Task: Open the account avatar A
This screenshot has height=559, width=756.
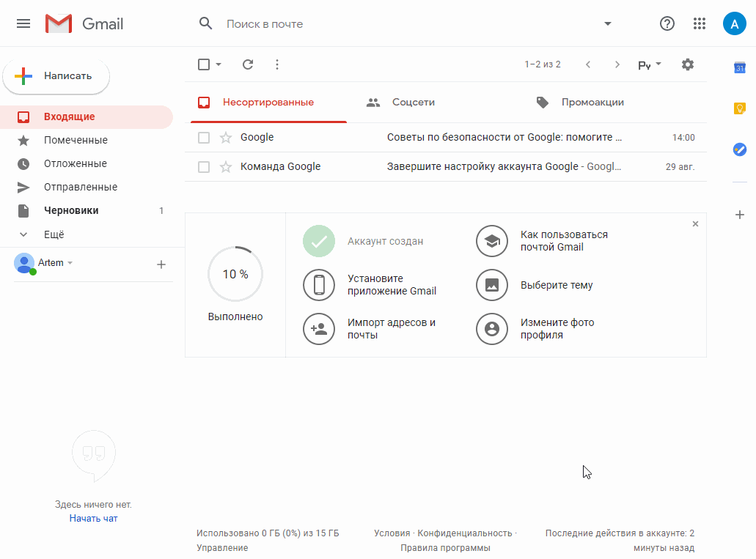Action: pos(734,23)
